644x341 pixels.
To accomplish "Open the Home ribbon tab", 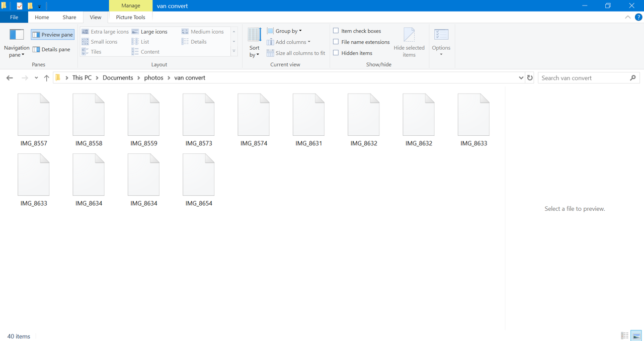I will (x=42, y=17).
